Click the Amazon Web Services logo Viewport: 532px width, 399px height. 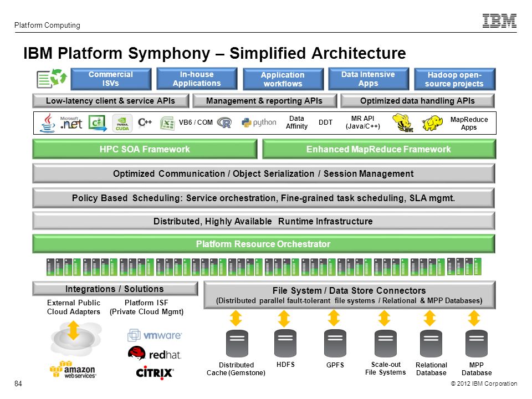click(x=73, y=370)
